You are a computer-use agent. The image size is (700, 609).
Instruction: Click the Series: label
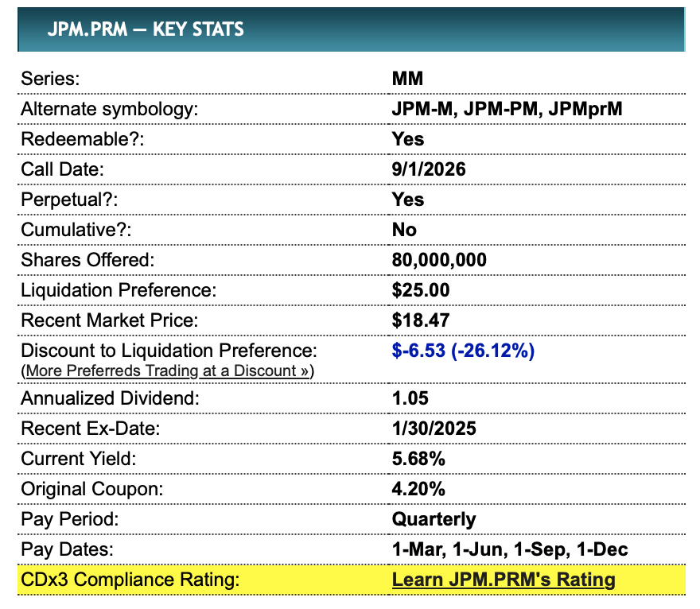tap(50, 79)
